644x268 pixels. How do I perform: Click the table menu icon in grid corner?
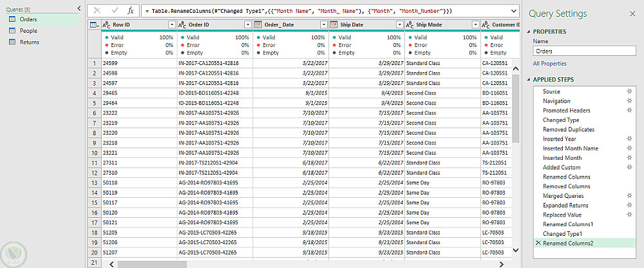pyautogui.click(x=94, y=24)
